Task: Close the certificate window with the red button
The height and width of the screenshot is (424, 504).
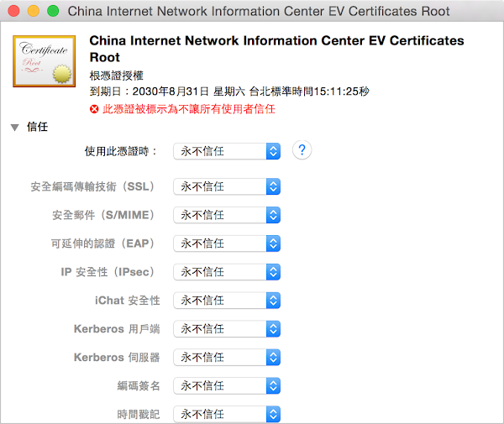Action: pos(13,11)
